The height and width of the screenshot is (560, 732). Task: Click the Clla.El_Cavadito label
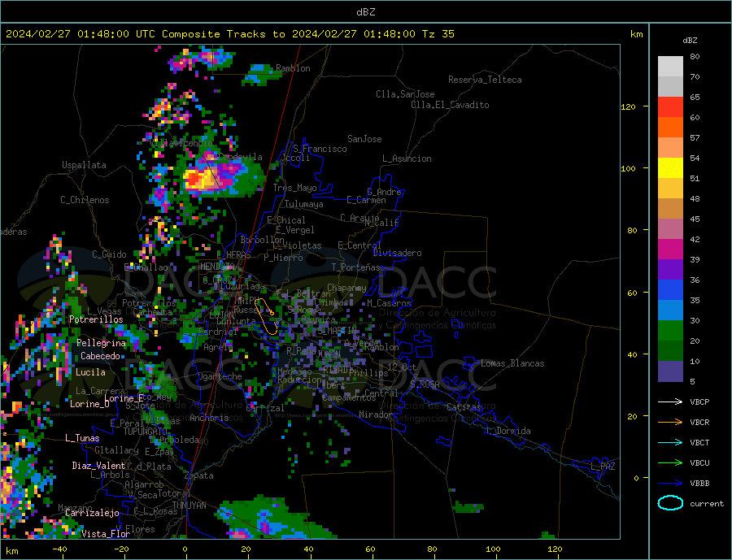450,105
